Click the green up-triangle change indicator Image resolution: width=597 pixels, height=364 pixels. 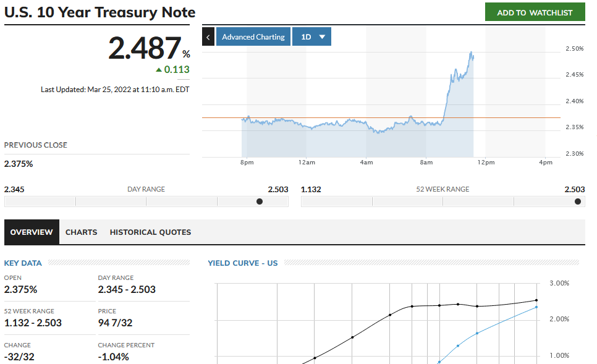pos(159,70)
